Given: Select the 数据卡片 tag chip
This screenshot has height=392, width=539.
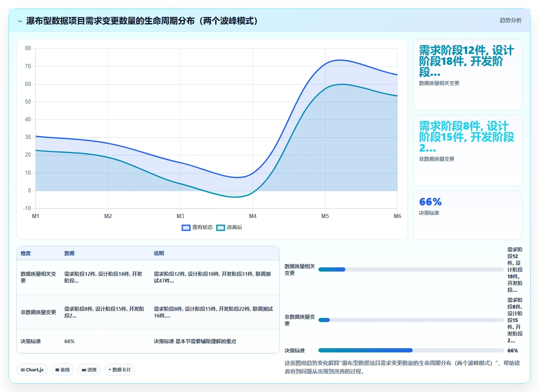Looking at the screenshot, I should (120, 370).
